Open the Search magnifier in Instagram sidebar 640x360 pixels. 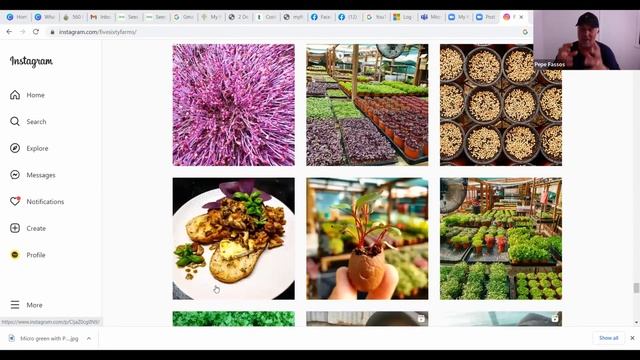15,121
